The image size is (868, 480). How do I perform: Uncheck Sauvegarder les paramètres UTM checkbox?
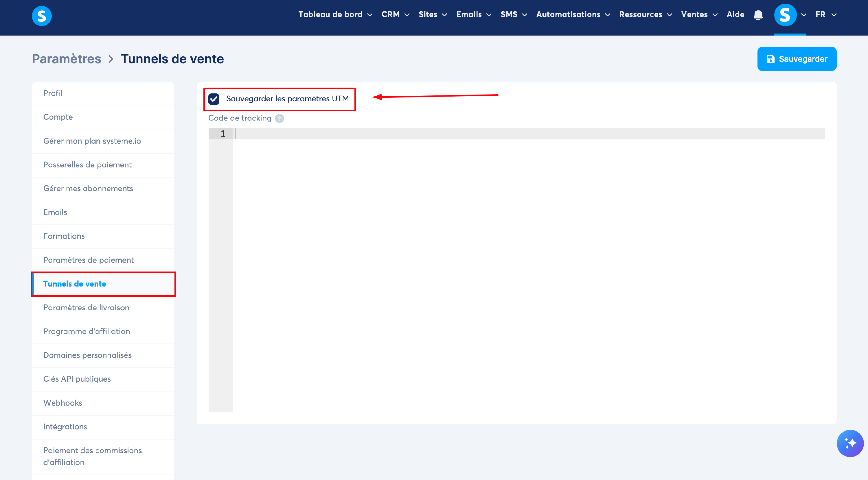(214, 99)
